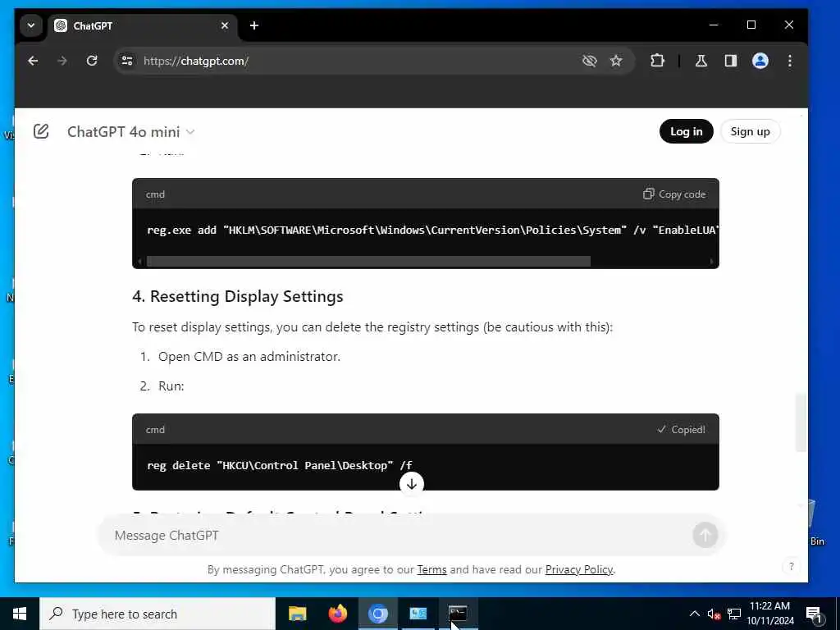Click left arrow of code scrollbar
The height and width of the screenshot is (630, 840).
point(139,262)
